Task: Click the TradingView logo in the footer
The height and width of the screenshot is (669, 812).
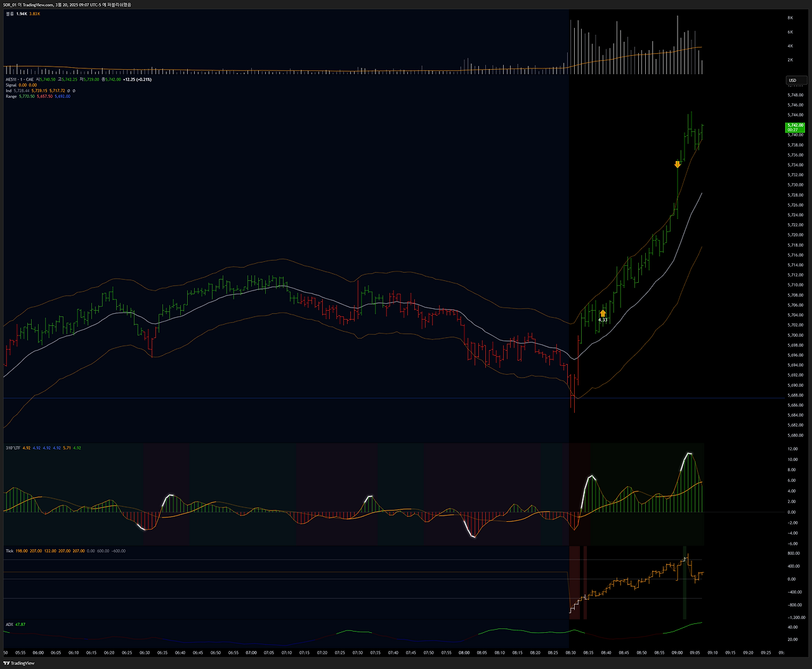Action: click(20, 663)
